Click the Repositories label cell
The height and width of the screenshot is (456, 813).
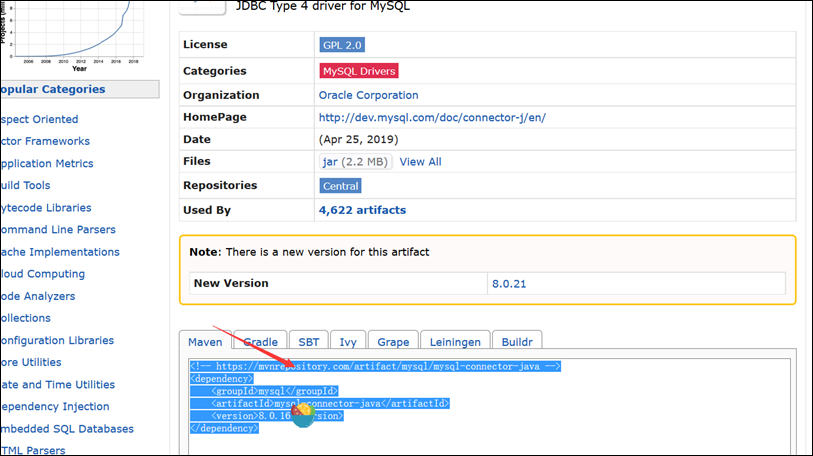click(246, 186)
